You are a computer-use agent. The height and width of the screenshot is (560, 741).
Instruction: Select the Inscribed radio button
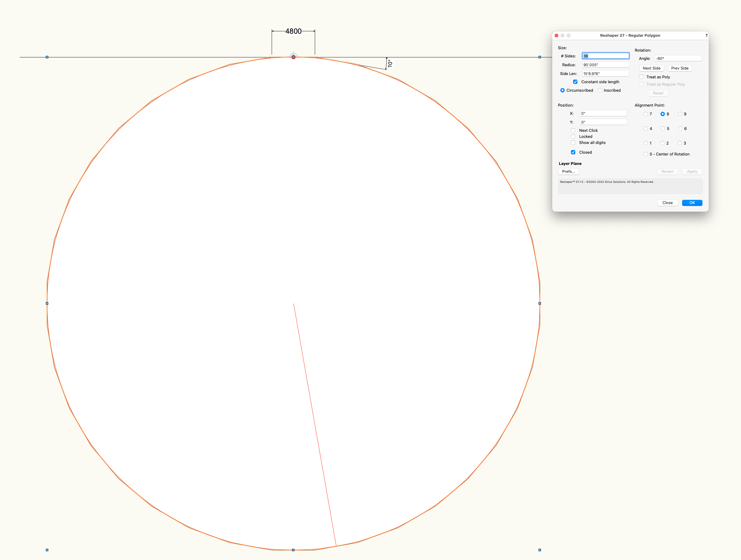[x=600, y=90]
